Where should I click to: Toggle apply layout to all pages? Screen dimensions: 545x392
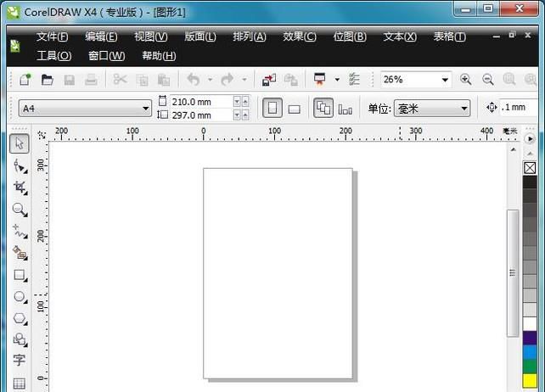pyautogui.click(x=323, y=109)
